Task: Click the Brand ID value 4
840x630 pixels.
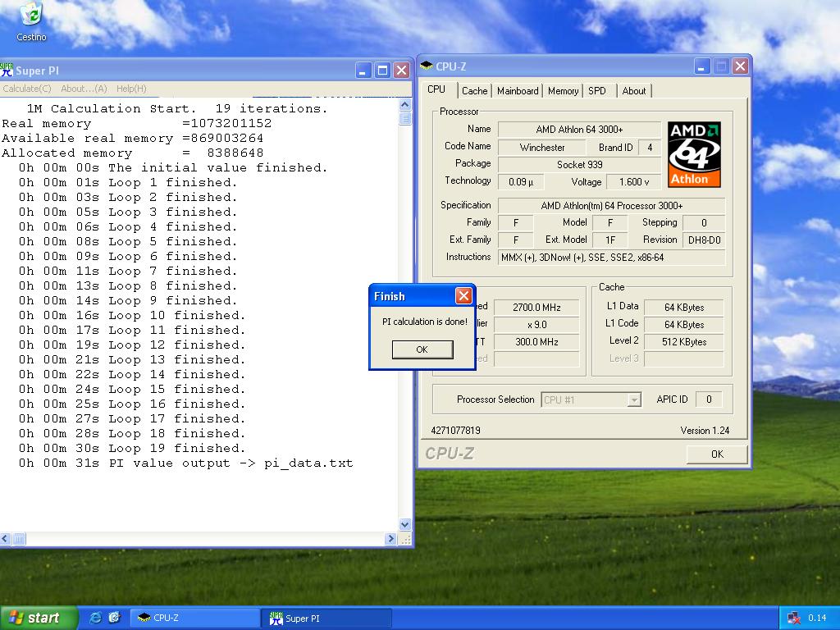Action: (650, 148)
